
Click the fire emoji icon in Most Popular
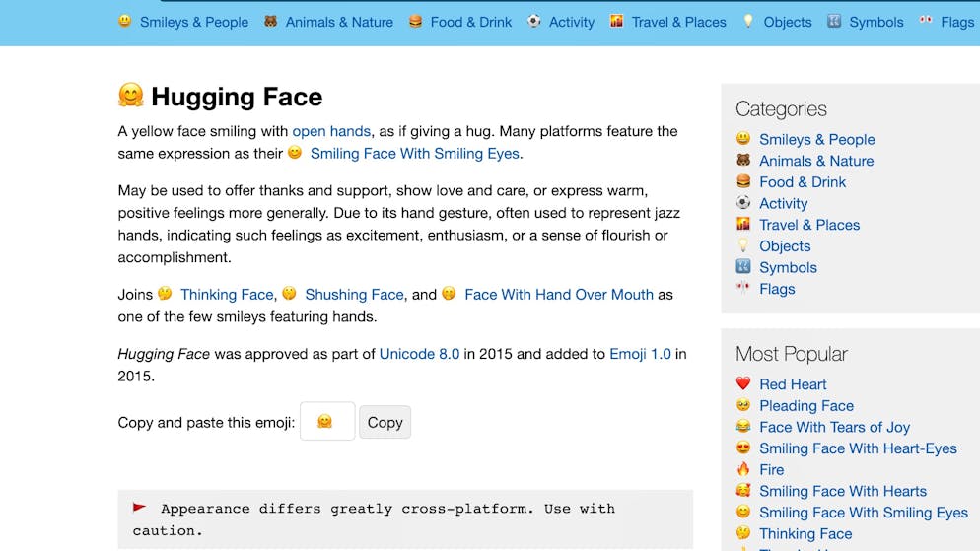coord(743,468)
